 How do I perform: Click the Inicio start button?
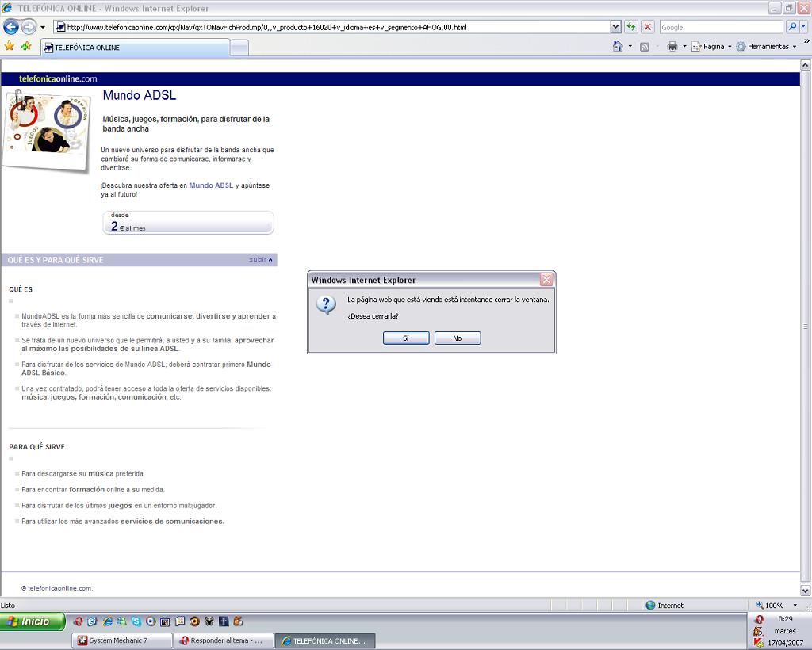(x=33, y=621)
